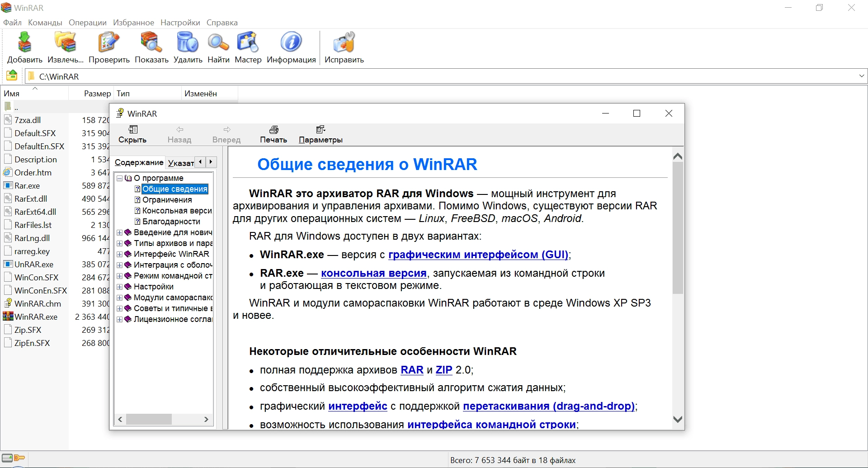
Task: Open the Файл menu
Action: click(x=12, y=22)
